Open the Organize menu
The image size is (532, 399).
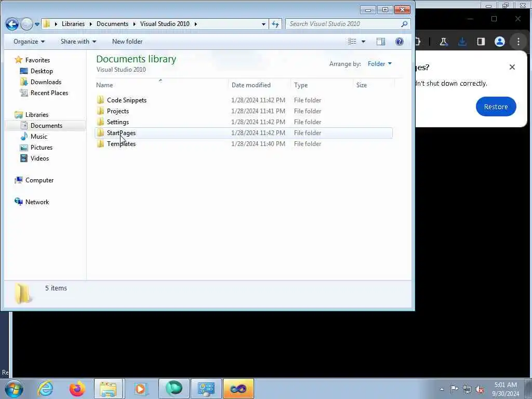click(29, 42)
